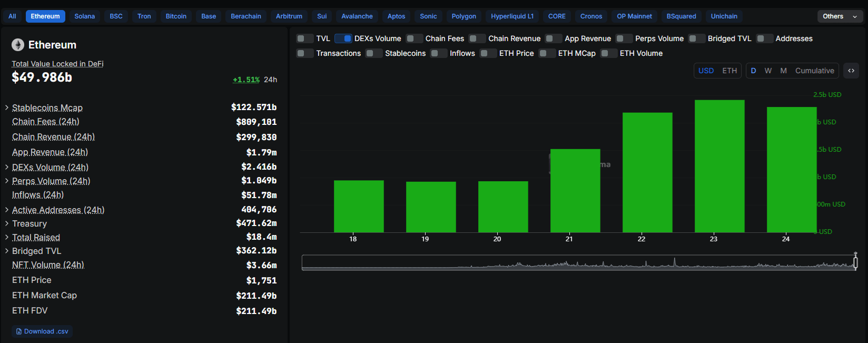Select the Solana chain tab
The height and width of the screenshot is (343, 868).
pyautogui.click(x=85, y=16)
